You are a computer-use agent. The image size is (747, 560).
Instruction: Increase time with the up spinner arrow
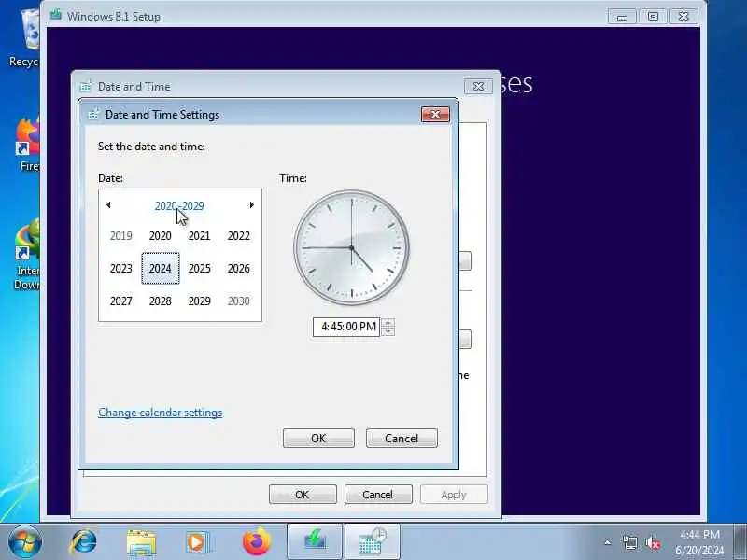pyautogui.click(x=388, y=322)
